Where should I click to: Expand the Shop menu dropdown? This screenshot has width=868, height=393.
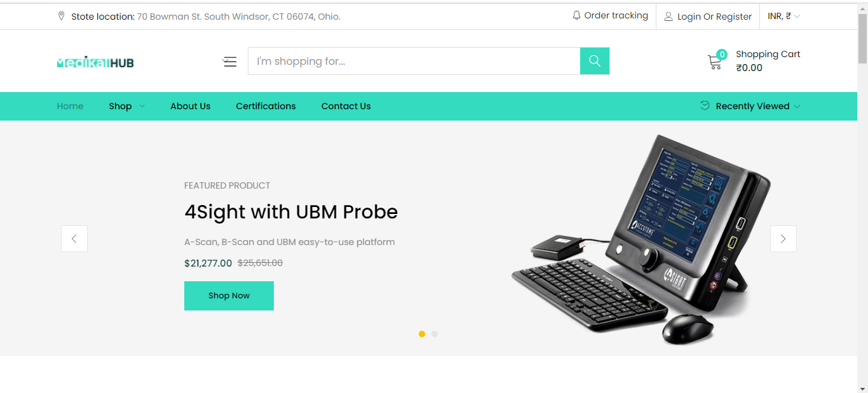[x=127, y=106]
